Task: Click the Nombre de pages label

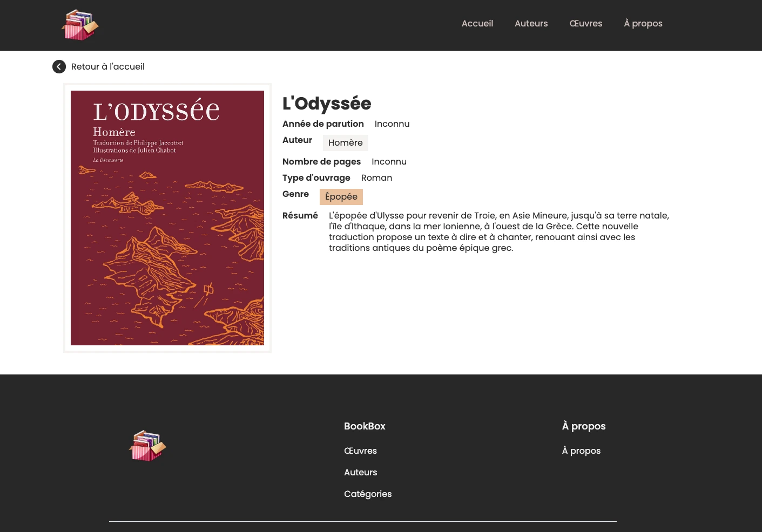Action: pyautogui.click(x=321, y=161)
